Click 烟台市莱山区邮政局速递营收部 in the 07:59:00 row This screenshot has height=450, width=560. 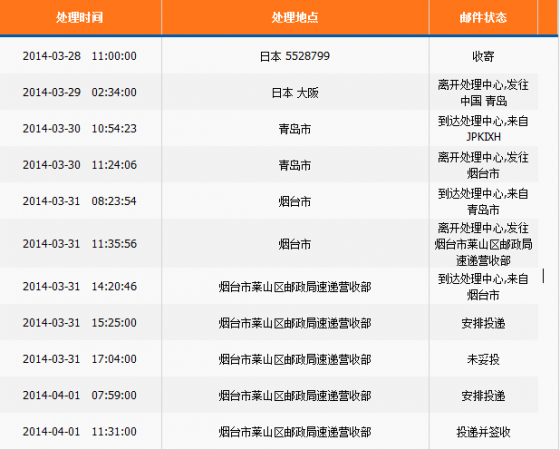click(295, 396)
